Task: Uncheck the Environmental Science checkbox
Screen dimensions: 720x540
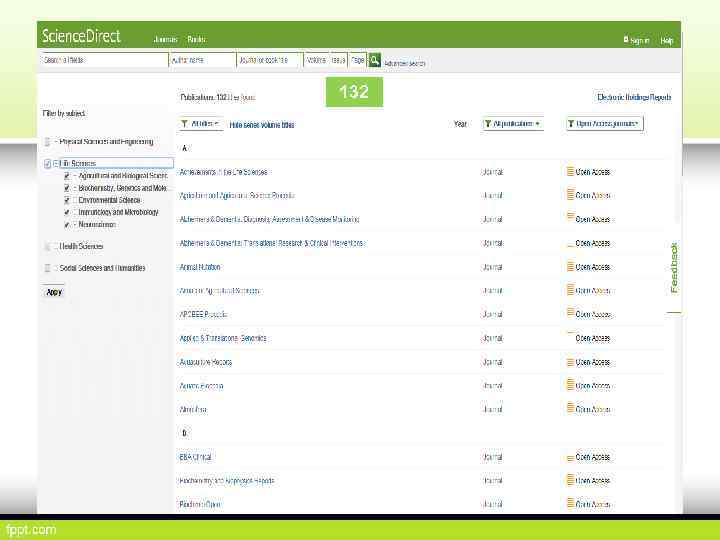Action: coord(67,200)
